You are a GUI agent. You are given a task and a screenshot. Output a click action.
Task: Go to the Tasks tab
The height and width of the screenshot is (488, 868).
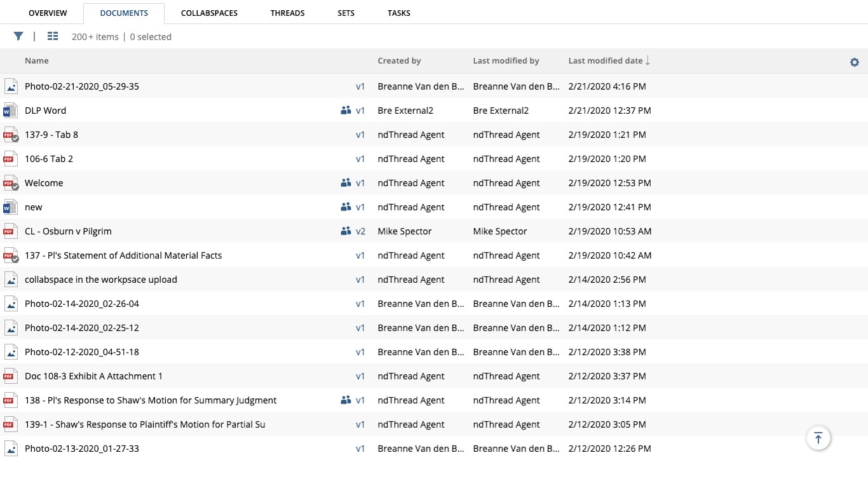coord(399,13)
